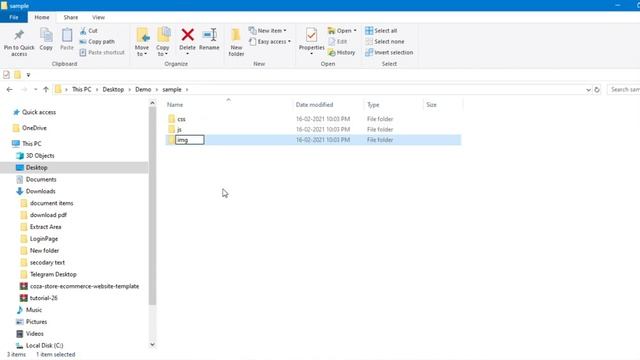This screenshot has height=360, width=640.
Task: Refresh the current folder view
Action: [597, 89]
